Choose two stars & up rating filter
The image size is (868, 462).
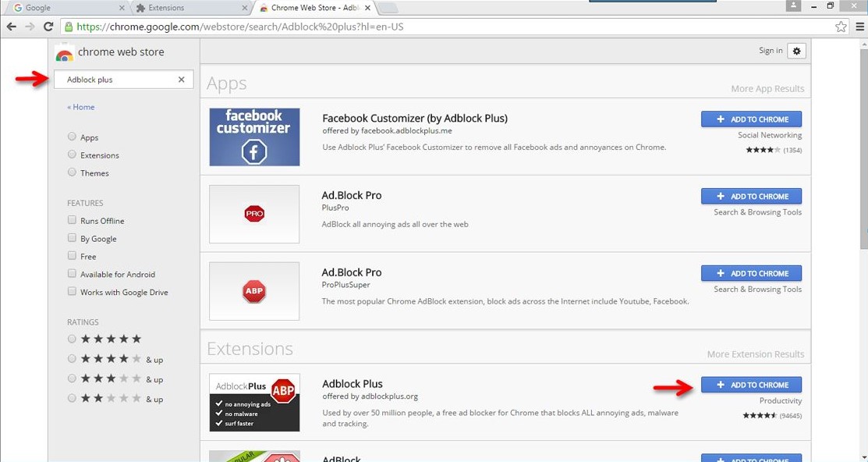click(72, 398)
